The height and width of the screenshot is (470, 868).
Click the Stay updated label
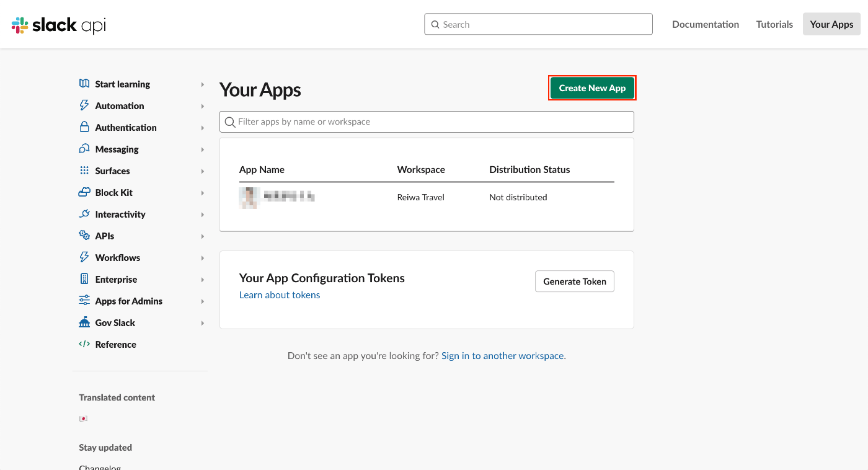point(105,448)
